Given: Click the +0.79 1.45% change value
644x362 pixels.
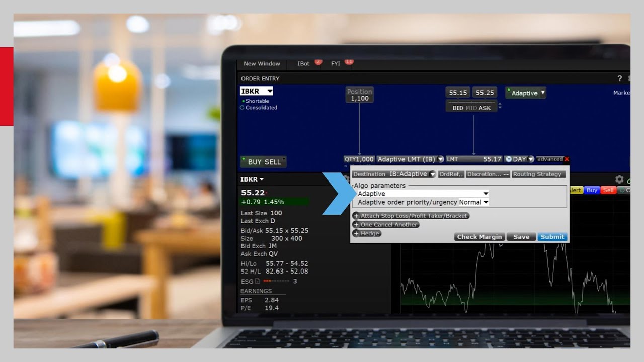Looking at the screenshot, I should pyautogui.click(x=263, y=202).
